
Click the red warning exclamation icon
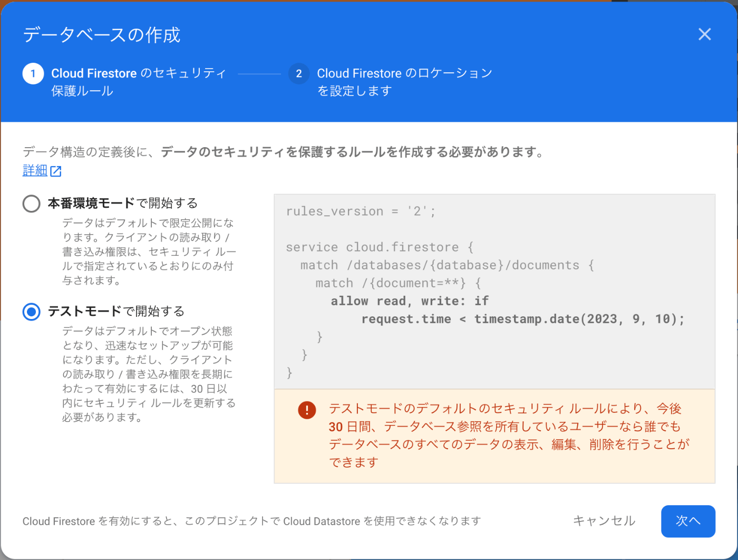[x=307, y=410]
